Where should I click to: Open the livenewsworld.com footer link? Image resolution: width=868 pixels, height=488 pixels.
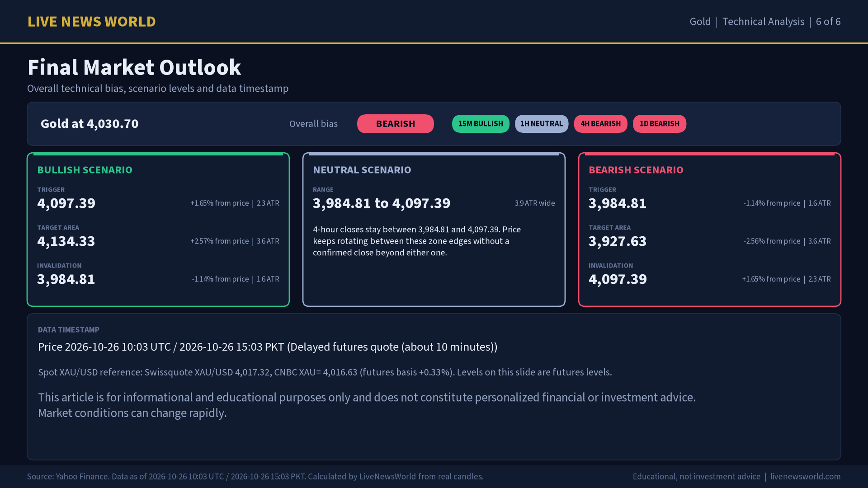click(806, 477)
